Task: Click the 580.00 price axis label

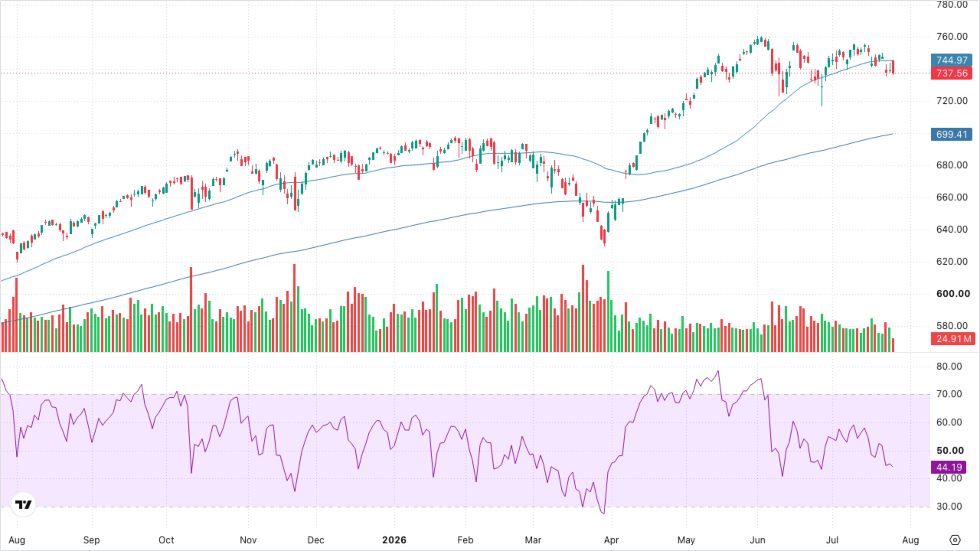Action: pos(952,326)
